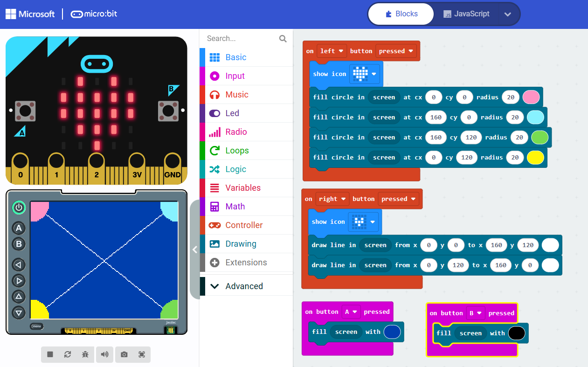Click arcade shield power button
The height and width of the screenshot is (367, 588).
tap(19, 208)
